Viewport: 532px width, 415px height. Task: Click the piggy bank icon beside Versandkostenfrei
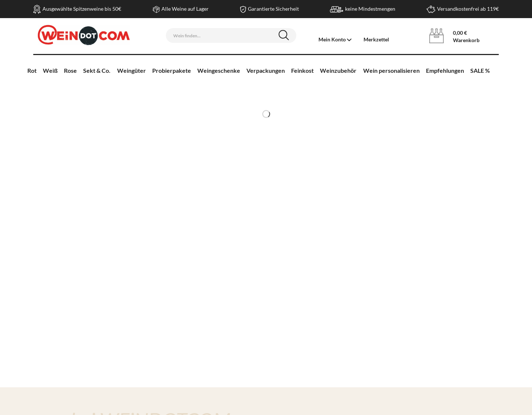[x=431, y=9]
